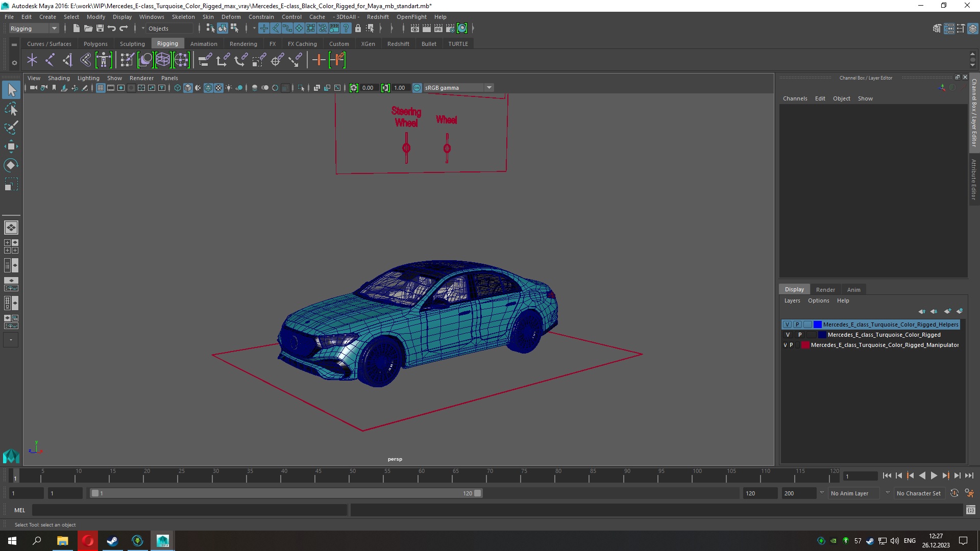Viewport: 980px width, 551px height.
Task: Open the Constrain menu
Action: point(261,17)
